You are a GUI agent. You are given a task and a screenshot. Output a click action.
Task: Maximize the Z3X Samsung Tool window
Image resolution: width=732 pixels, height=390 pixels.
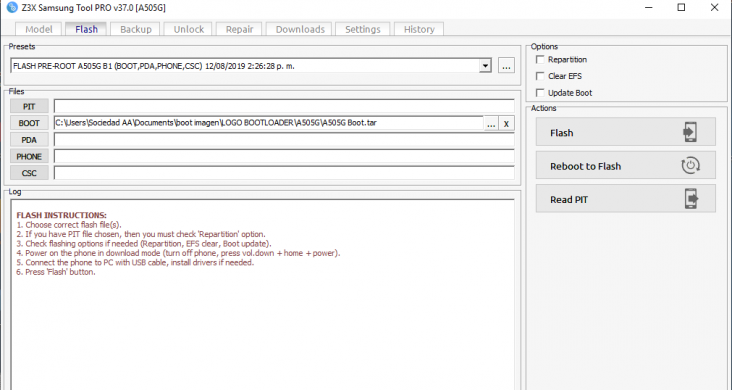(x=681, y=7)
